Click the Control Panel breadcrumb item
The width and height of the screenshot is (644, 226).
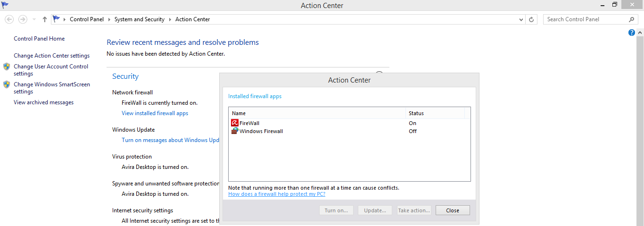(x=87, y=19)
